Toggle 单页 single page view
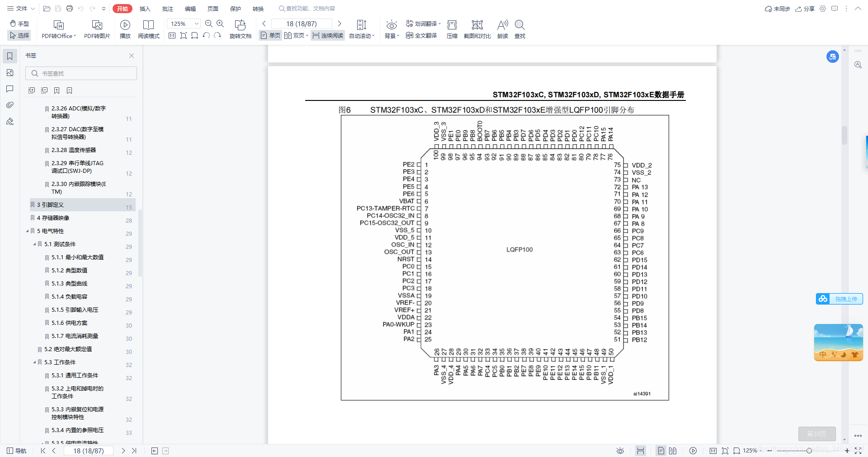This screenshot has height=457, width=868. (270, 35)
